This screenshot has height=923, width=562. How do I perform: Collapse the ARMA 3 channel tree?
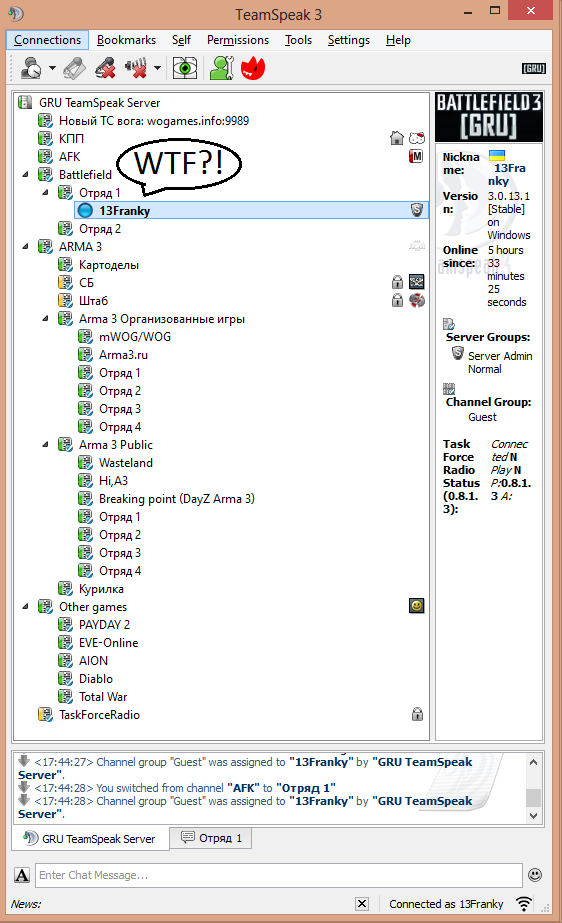[25, 247]
